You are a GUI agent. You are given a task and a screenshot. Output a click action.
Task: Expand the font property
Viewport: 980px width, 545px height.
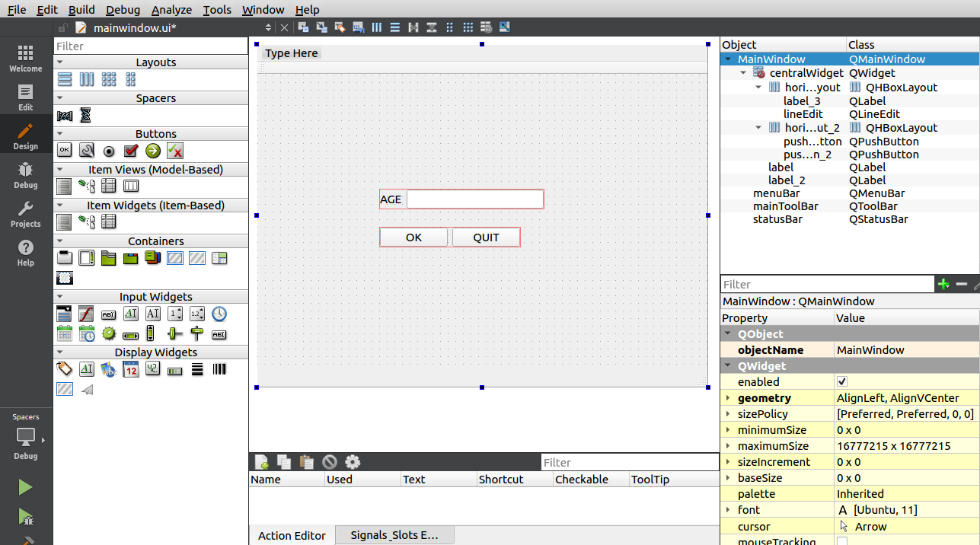[728, 510]
